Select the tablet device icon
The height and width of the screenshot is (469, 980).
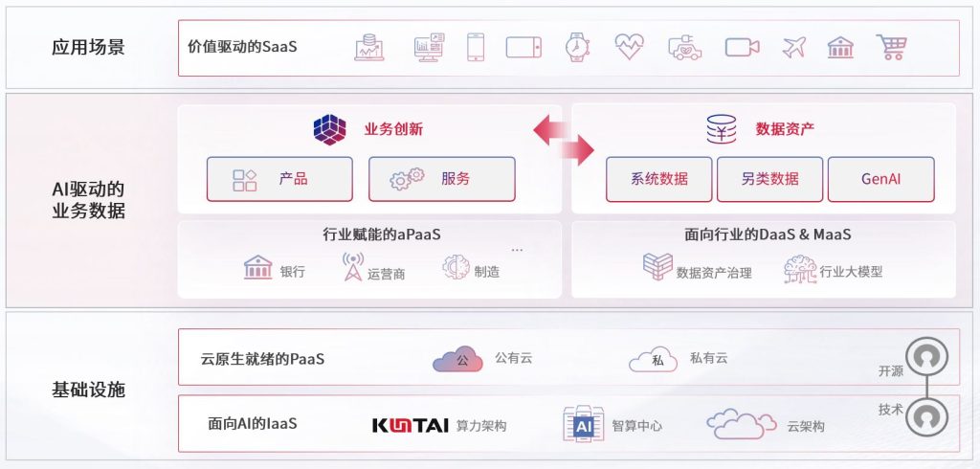click(x=523, y=47)
